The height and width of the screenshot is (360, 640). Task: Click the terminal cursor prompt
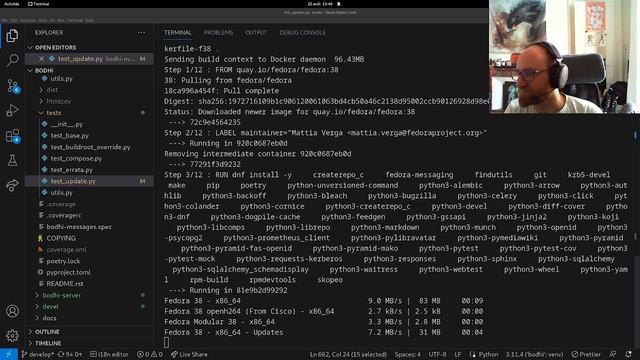[x=167, y=343]
